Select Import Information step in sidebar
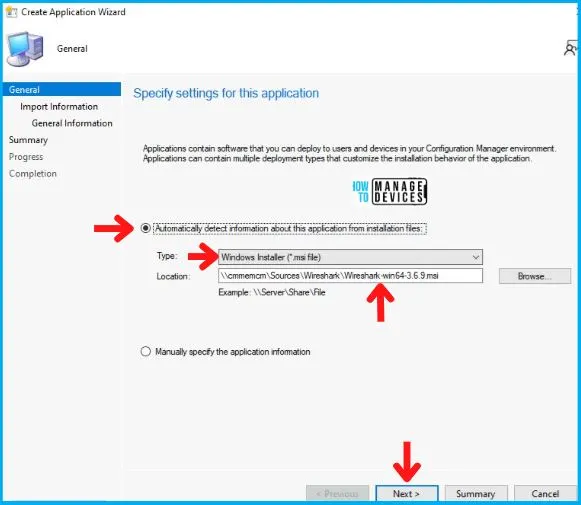Image resolution: width=581 pixels, height=505 pixels. click(59, 107)
